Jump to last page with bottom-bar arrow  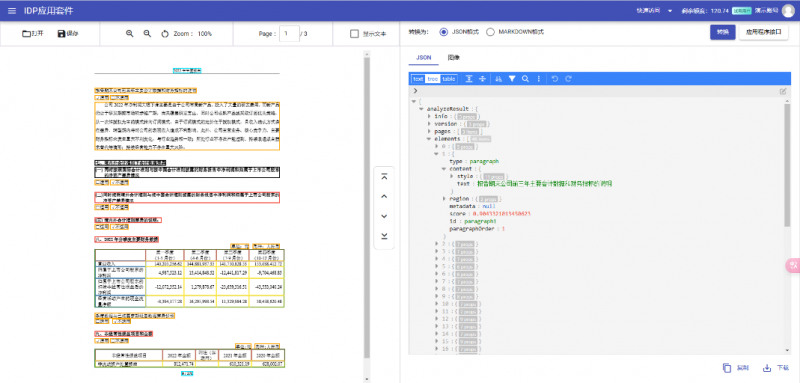[384, 236]
